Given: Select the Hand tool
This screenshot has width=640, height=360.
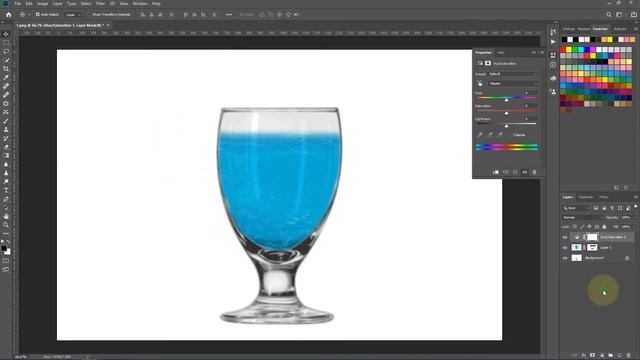Looking at the screenshot, I should [6, 216].
